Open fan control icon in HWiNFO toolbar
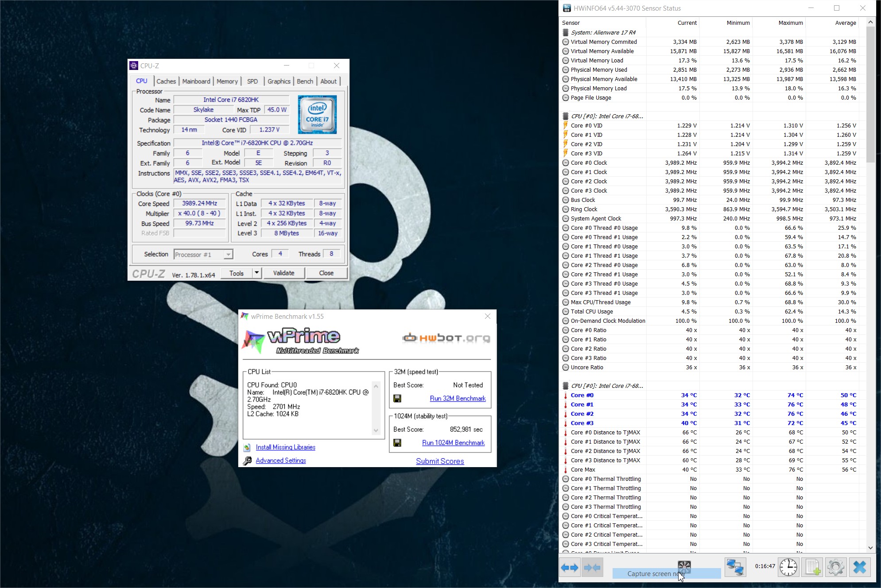Screen dimensions: 881x588 (x=684, y=566)
